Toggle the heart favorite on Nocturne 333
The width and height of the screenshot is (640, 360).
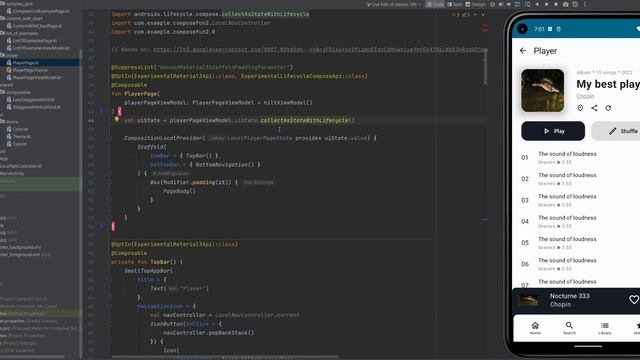point(633,300)
